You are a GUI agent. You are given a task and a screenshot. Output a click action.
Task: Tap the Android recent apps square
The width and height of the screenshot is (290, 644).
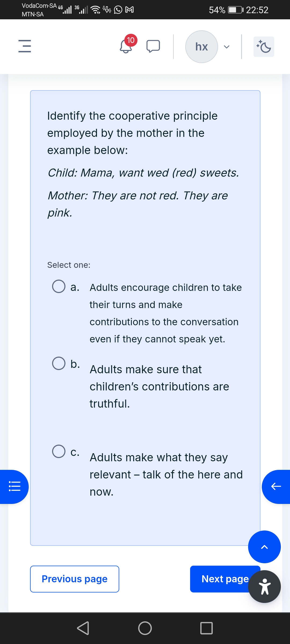tap(206, 628)
